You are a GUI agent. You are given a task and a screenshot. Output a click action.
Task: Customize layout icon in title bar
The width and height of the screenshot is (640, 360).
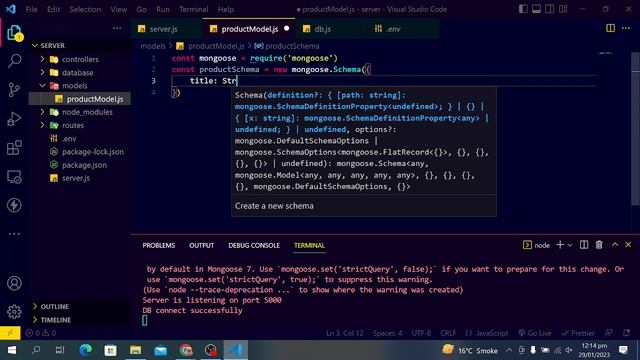pyautogui.click(x=563, y=9)
